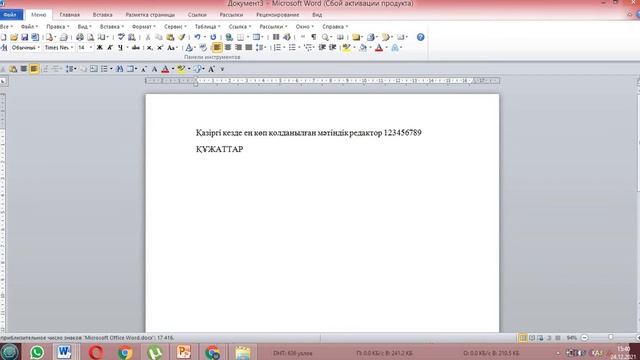Open the Правка menu

[58, 27]
